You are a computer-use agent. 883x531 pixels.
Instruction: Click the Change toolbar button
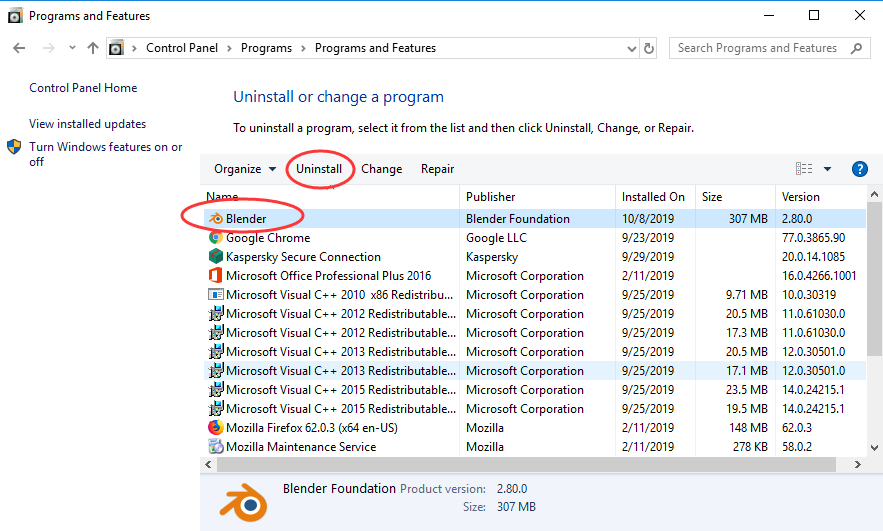382,169
